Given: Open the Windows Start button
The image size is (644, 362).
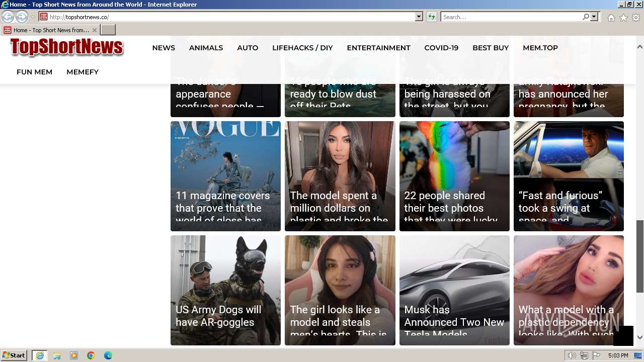Looking at the screenshot, I should pos(14,355).
